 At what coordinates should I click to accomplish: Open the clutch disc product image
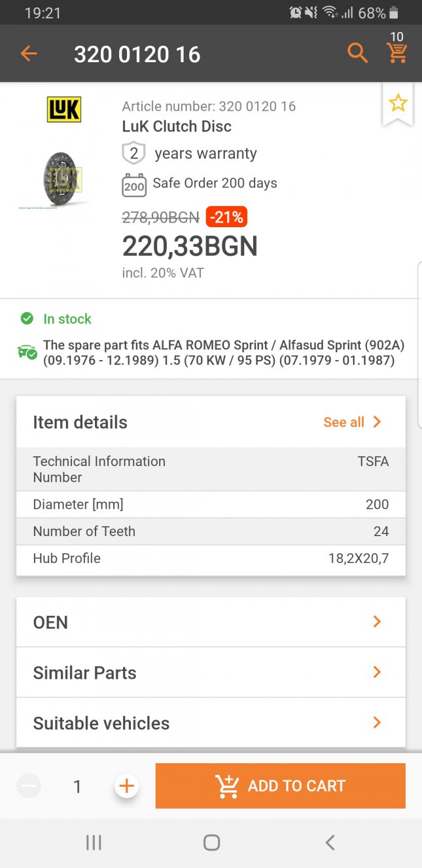pyautogui.click(x=63, y=178)
